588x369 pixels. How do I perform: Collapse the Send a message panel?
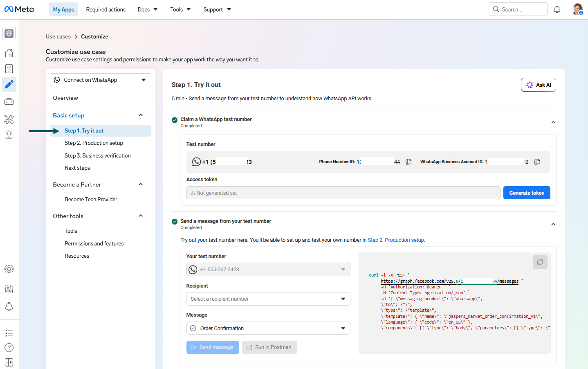553,224
